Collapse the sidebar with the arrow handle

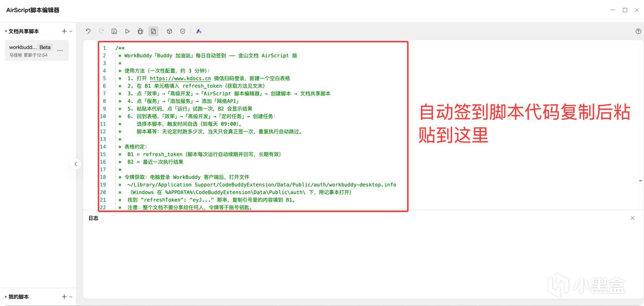[x=76, y=164]
